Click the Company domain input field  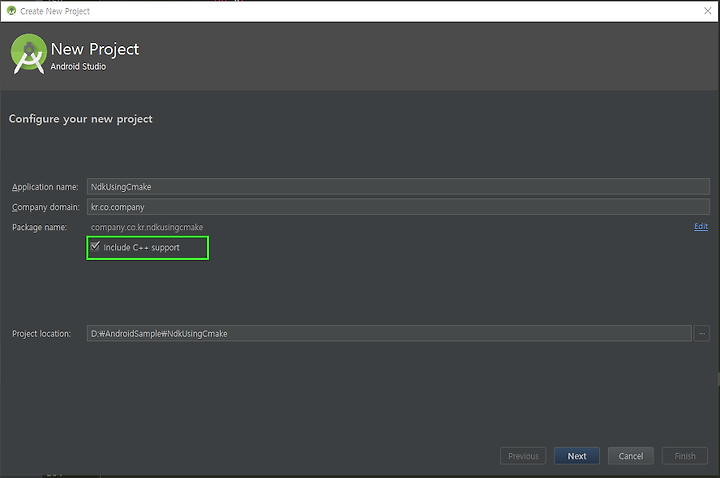(x=398, y=207)
